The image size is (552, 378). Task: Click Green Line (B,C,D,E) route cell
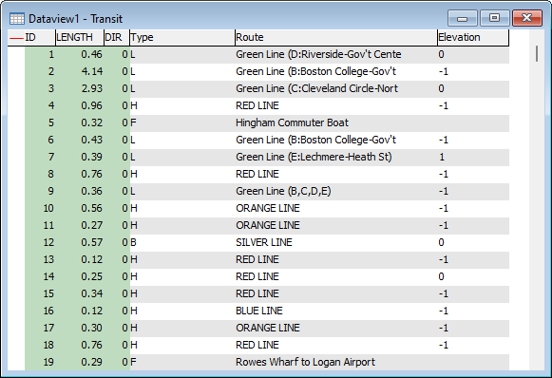click(x=336, y=191)
